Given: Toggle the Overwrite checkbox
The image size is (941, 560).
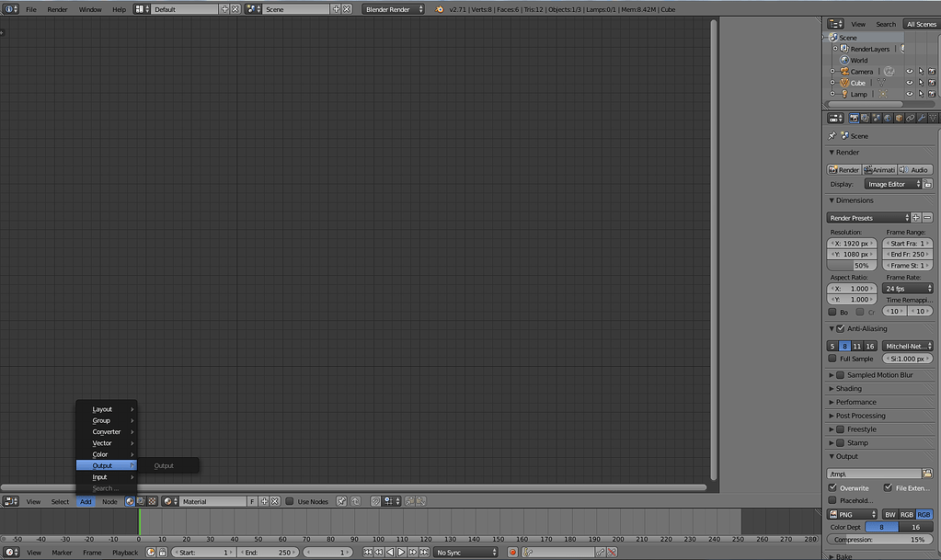Looking at the screenshot, I should click(x=832, y=487).
